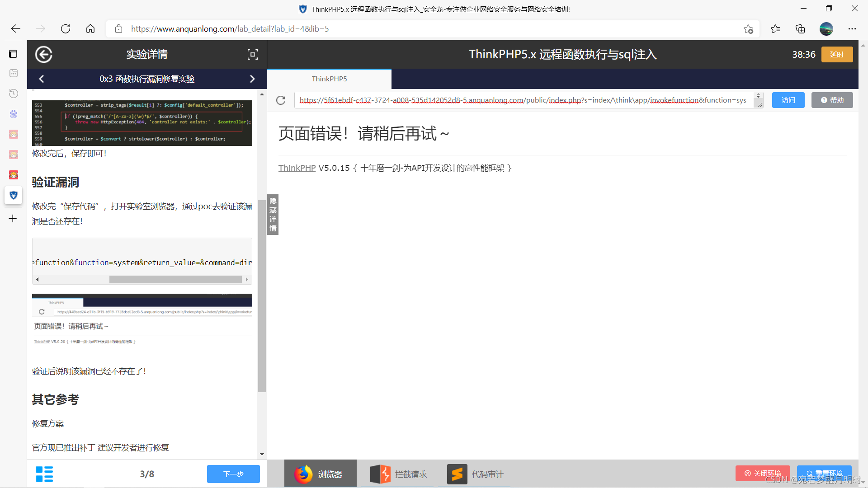The image size is (868, 488).
Task: Click the 访问 button
Action: tap(788, 100)
